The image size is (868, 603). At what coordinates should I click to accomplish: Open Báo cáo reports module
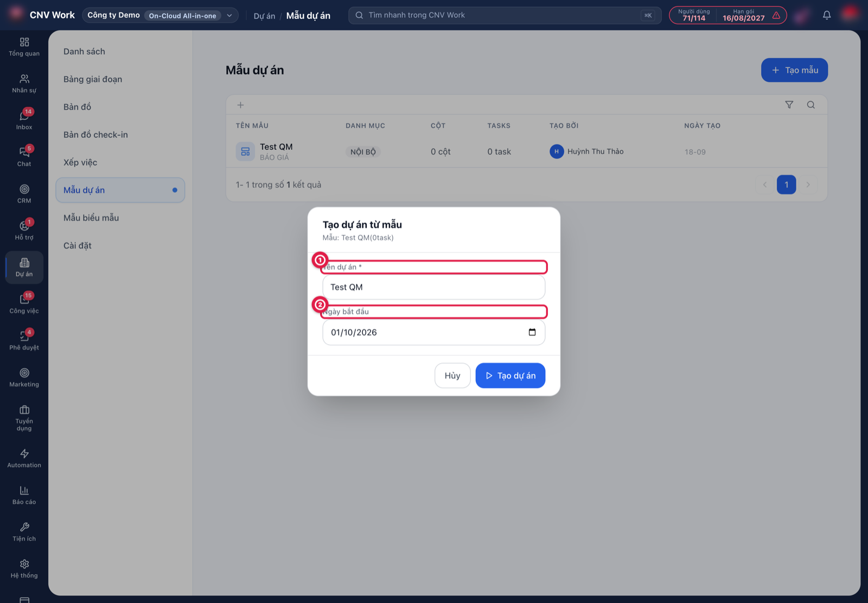[24, 496]
